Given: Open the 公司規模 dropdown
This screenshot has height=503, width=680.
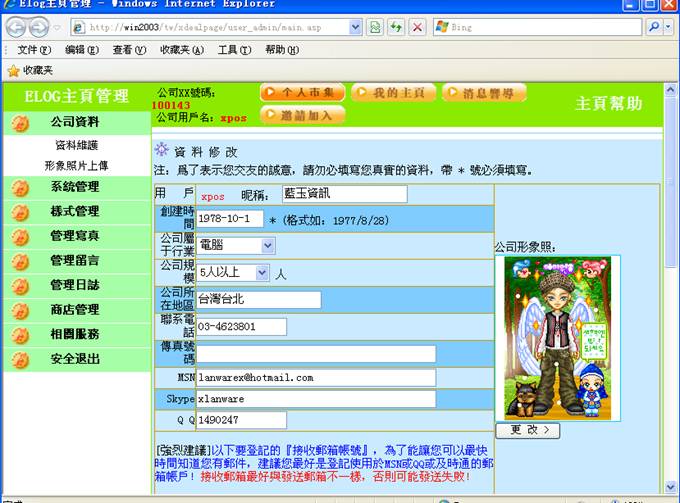Looking at the screenshot, I should click(262, 272).
